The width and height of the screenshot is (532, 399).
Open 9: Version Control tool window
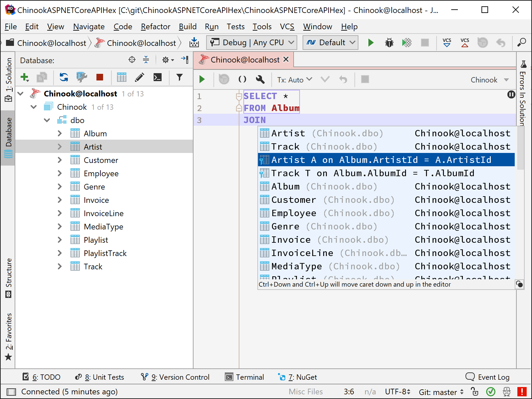pos(175,377)
